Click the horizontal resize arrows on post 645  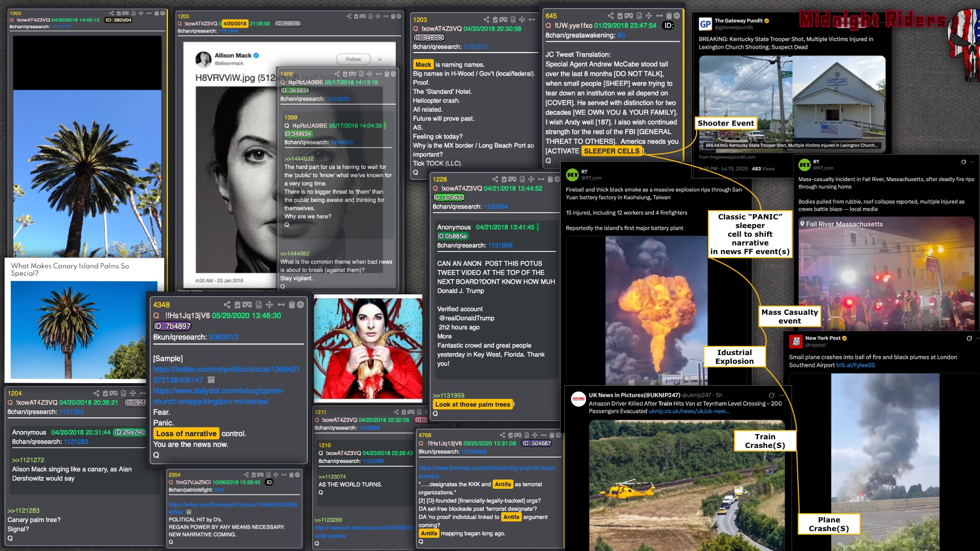pos(659,16)
